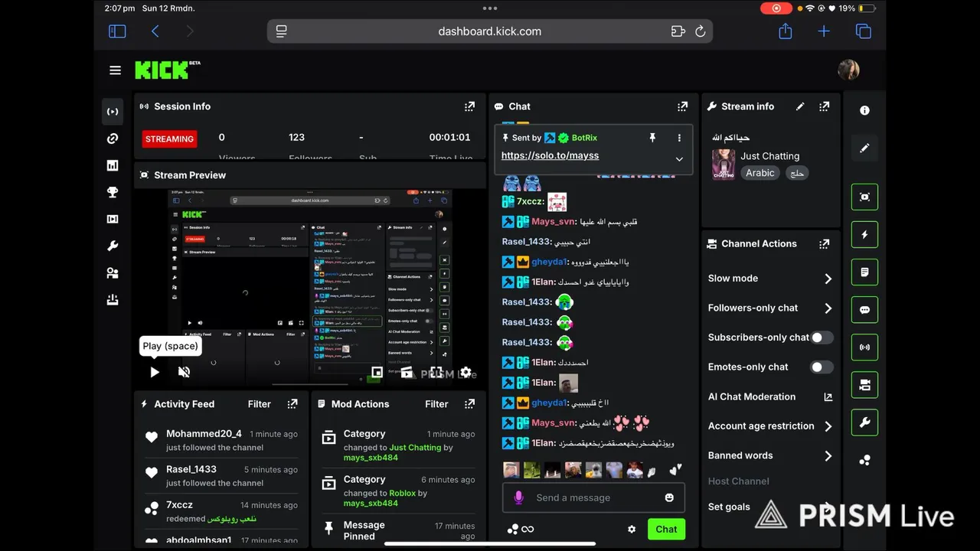
Task: Pop out the Session Info panel
Action: (x=469, y=106)
